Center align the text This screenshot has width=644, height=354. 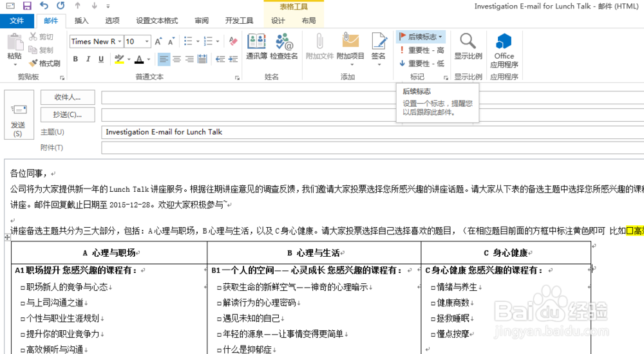[176, 59]
